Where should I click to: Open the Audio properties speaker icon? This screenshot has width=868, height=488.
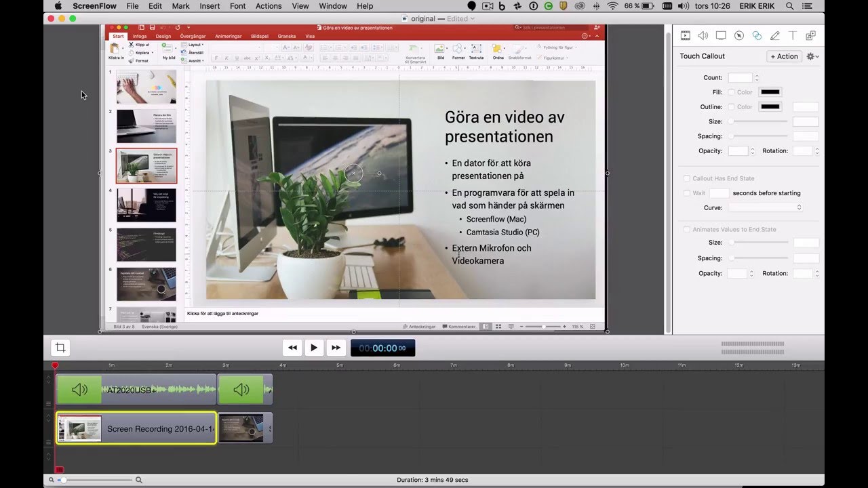tap(703, 35)
